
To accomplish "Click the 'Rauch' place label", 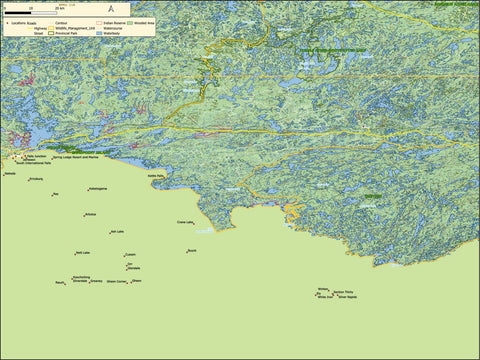I will pyautogui.click(x=60, y=282).
